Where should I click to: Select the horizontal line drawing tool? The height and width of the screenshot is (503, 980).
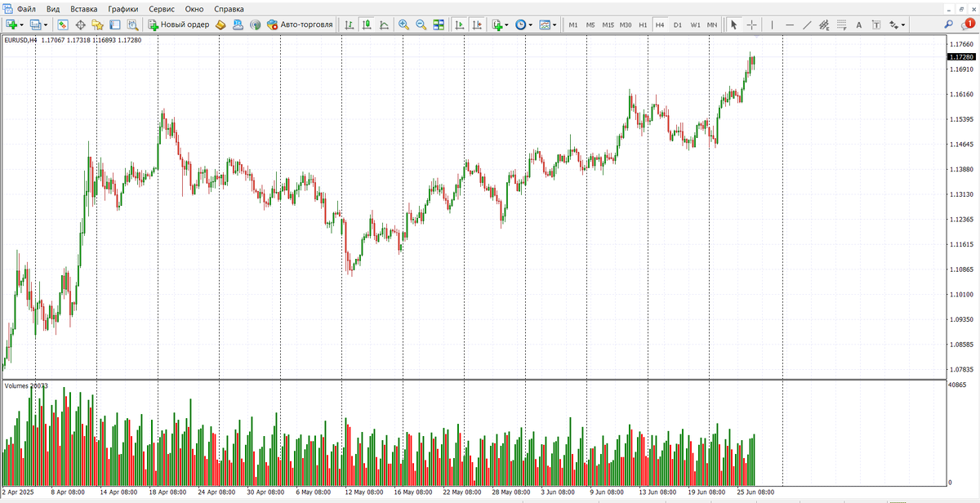point(789,24)
